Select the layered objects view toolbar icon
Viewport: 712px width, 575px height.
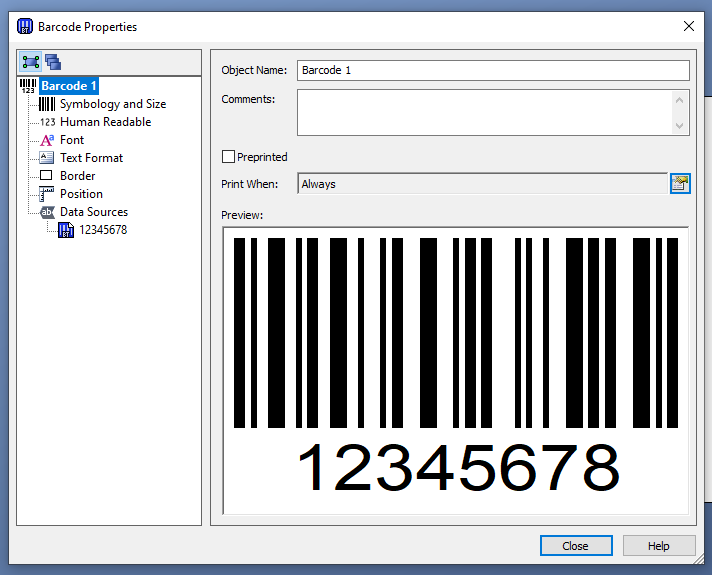tap(53, 62)
